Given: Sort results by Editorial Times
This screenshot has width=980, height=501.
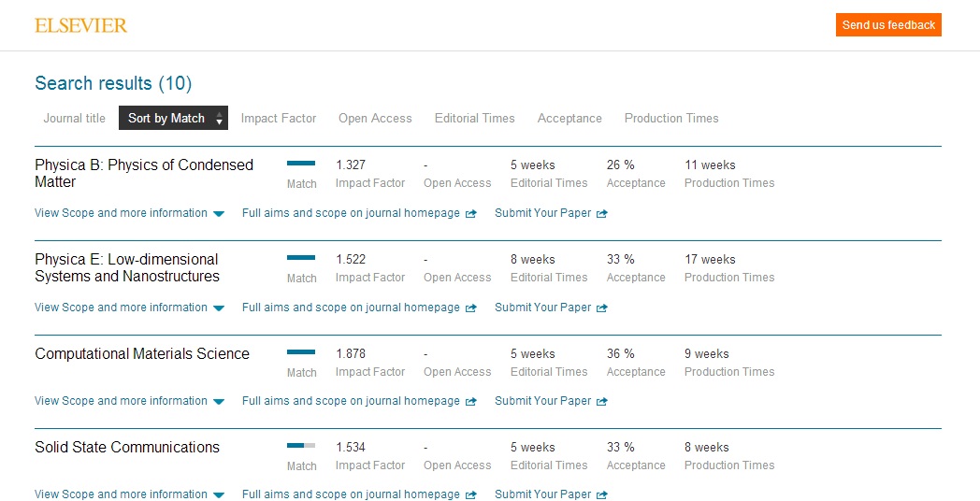Looking at the screenshot, I should point(474,119).
